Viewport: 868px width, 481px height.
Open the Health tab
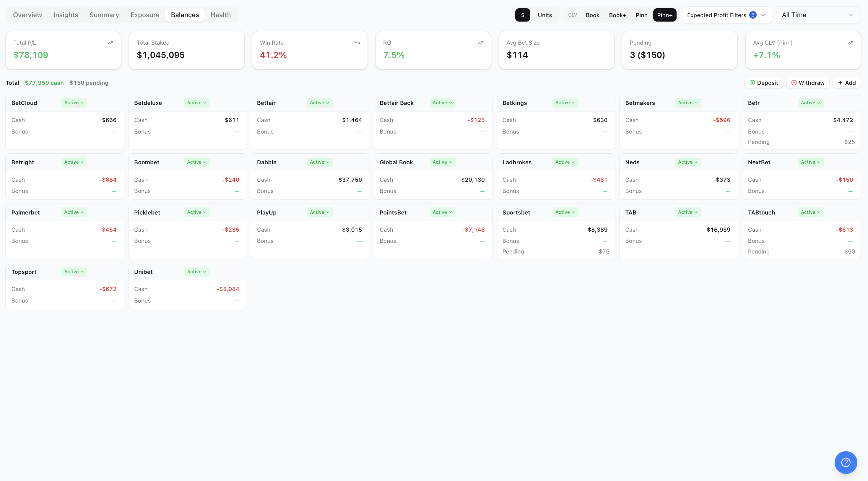click(220, 15)
